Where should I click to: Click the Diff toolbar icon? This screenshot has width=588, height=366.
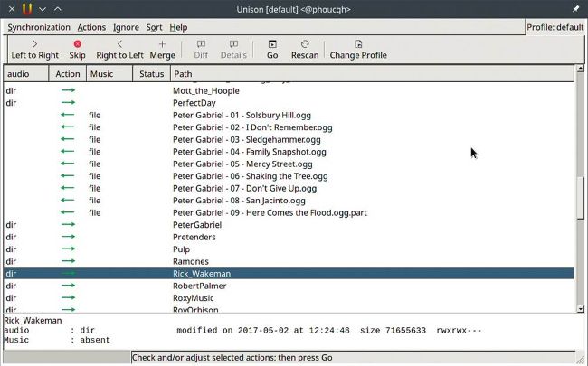(x=201, y=43)
